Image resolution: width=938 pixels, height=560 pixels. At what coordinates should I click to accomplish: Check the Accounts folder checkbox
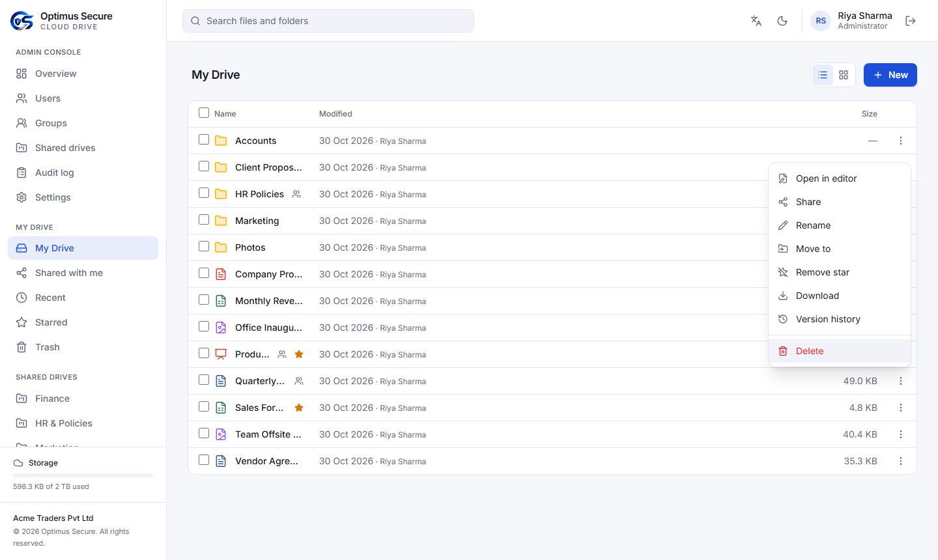(x=204, y=139)
